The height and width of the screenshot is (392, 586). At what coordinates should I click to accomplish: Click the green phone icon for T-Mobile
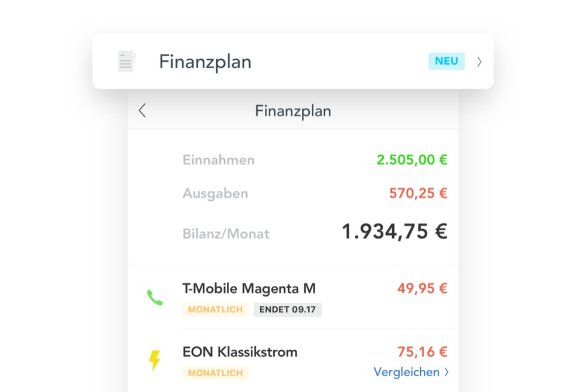[155, 298]
